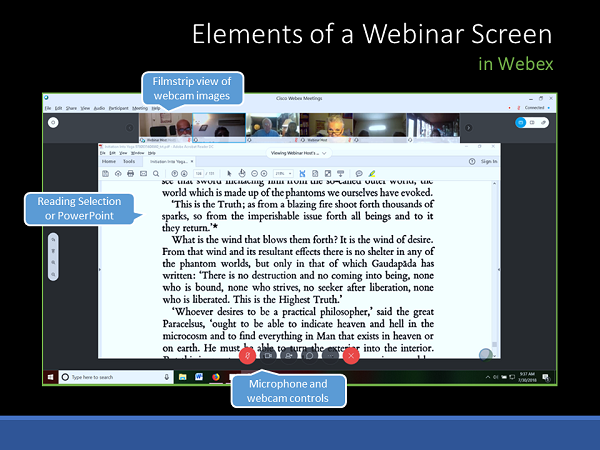Viewport: 600px width, 450px height.
Task: Open the Webex View menu
Action: point(85,108)
